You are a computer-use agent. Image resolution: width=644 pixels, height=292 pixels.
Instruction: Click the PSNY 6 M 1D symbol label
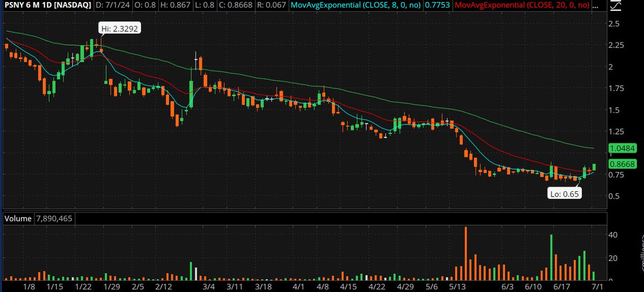click(x=48, y=5)
